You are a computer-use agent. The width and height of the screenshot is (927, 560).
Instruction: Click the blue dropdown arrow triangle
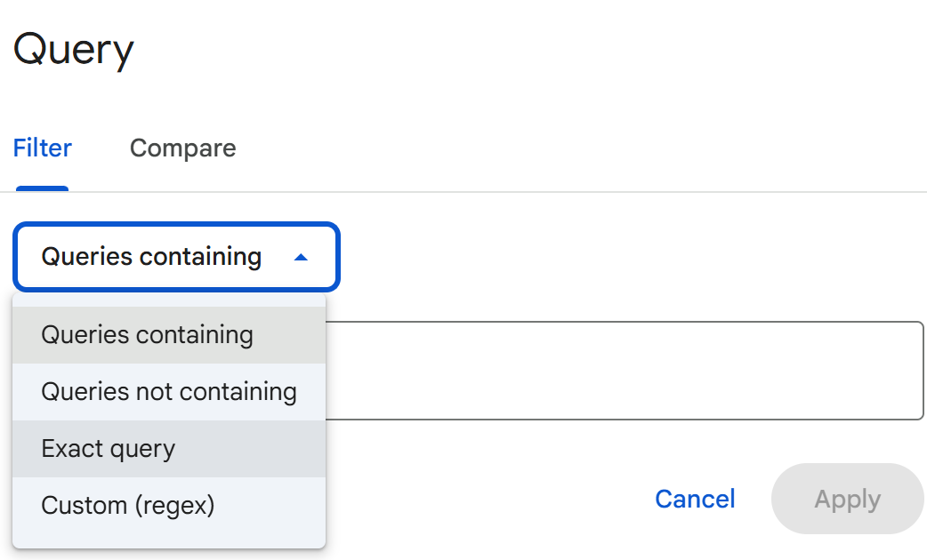click(301, 258)
